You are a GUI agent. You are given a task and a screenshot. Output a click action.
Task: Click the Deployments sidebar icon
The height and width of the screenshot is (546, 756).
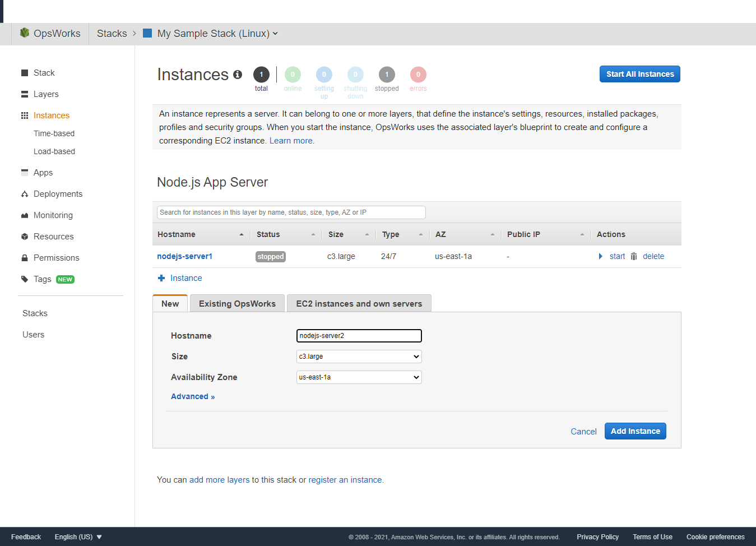pos(25,194)
